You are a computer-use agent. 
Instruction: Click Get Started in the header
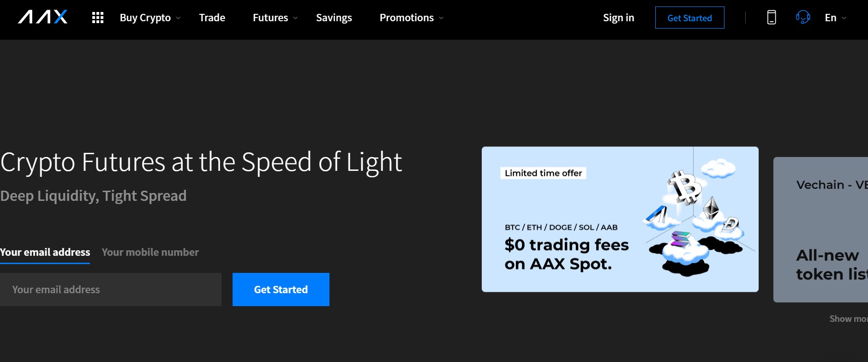click(689, 18)
